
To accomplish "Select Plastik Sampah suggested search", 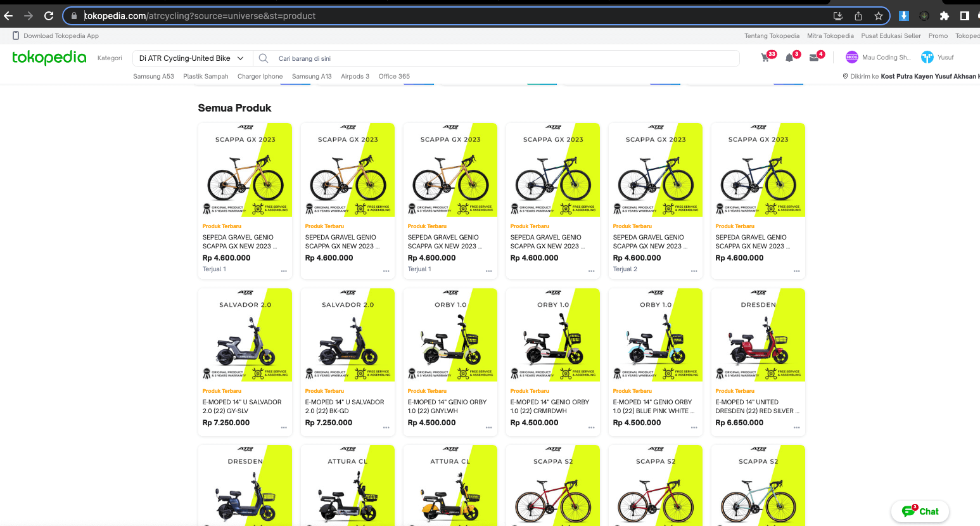I will [x=206, y=77].
